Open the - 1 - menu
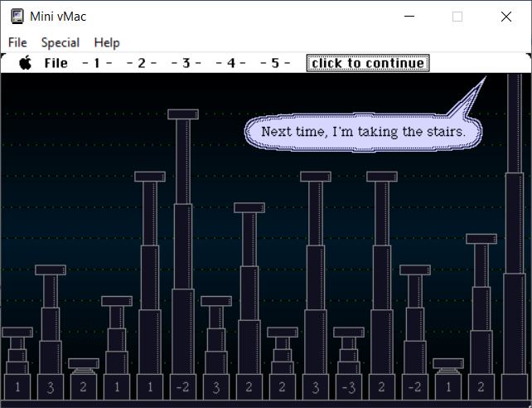Image resolution: width=532 pixels, height=408 pixels. click(97, 63)
